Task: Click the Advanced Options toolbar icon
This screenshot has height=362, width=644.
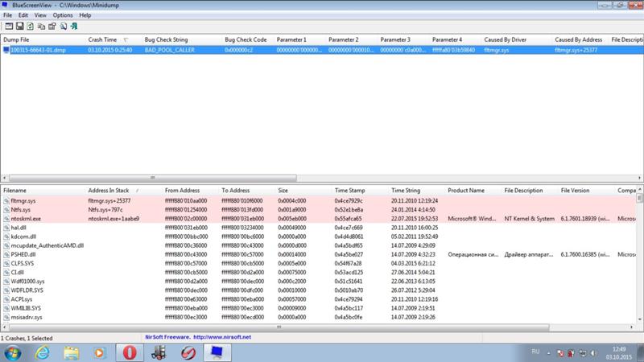Action: tap(9, 27)
